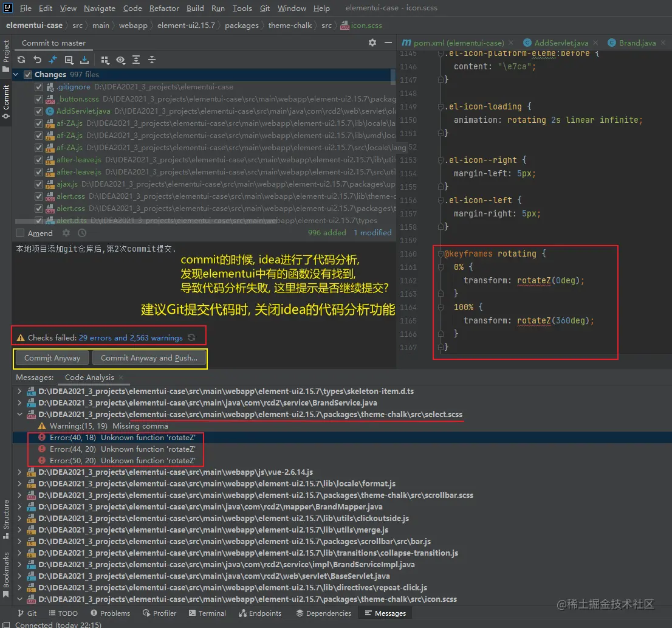Uncheck the AddServlet.java file checkbox

pos(39,111)
